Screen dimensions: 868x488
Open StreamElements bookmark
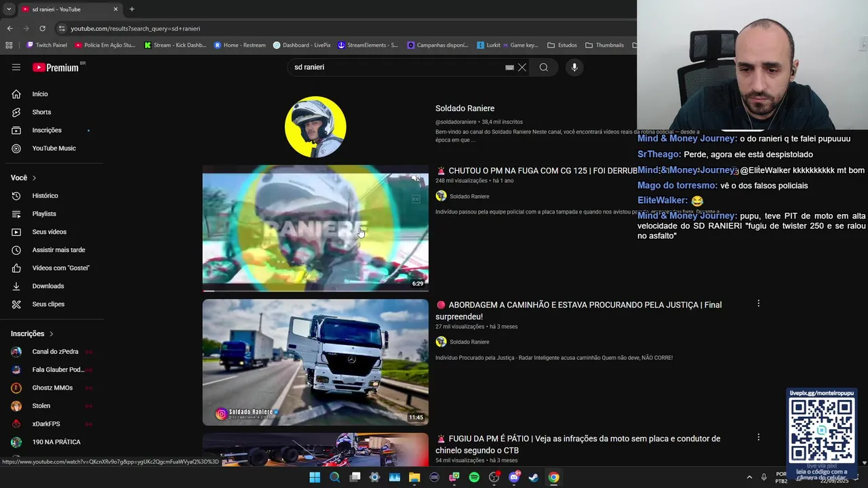368,45
